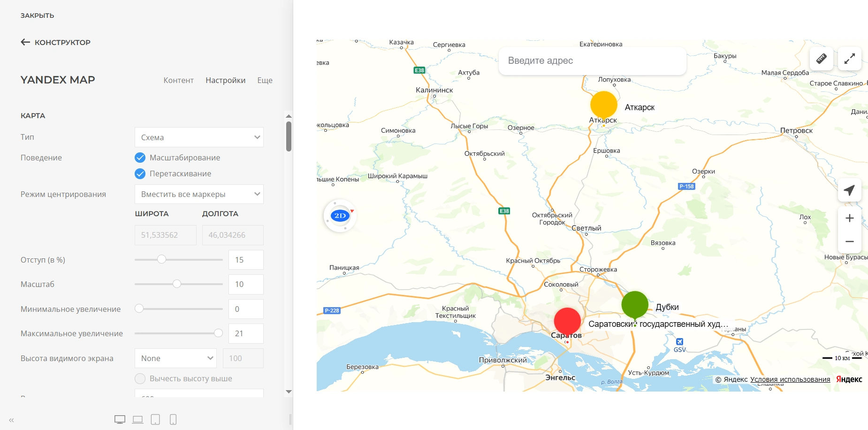Viewport: 868px width, 430px height.
Task: Zoom in with the plus button
Action: [849, 218]
